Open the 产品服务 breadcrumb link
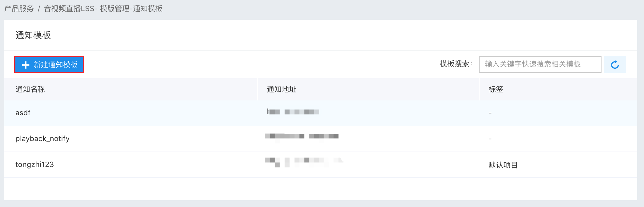 tap(19, 9)
